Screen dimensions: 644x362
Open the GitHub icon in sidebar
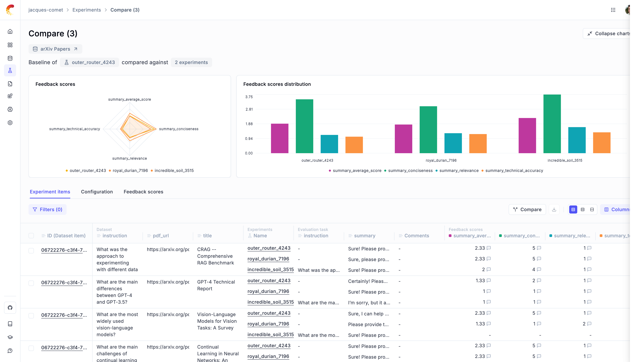pos(10,308)
